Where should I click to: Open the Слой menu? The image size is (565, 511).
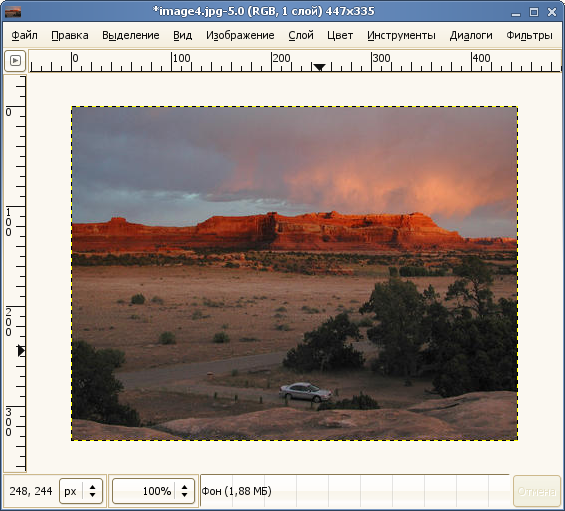(x=301, y=35)
